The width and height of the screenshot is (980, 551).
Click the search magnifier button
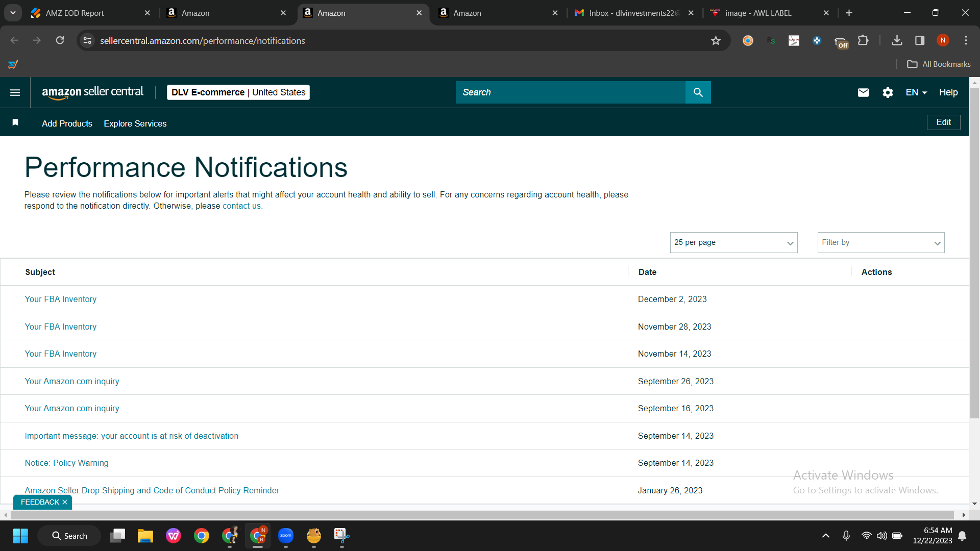[698, 92]
